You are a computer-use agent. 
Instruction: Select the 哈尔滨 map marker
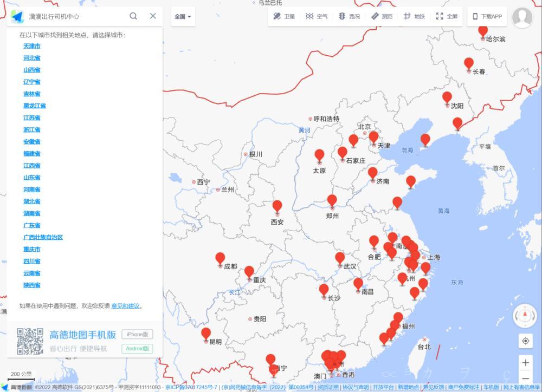tap(483, 31)
